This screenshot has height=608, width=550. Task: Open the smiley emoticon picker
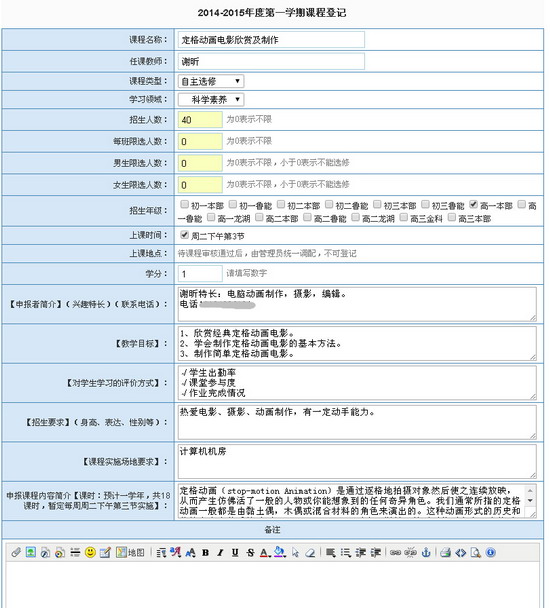90,552
